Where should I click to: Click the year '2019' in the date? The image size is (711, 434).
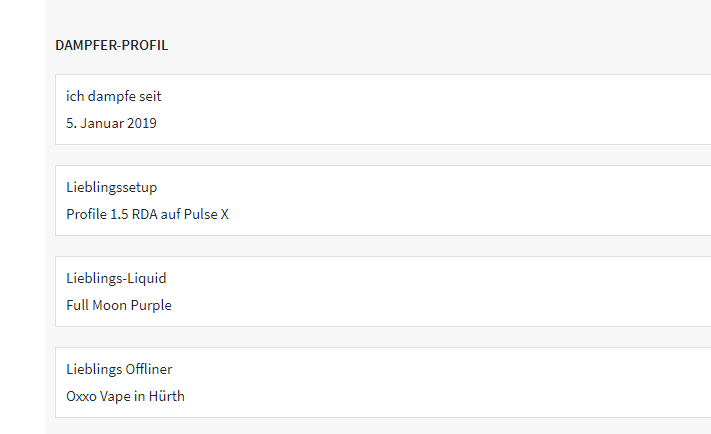[141, 124]
